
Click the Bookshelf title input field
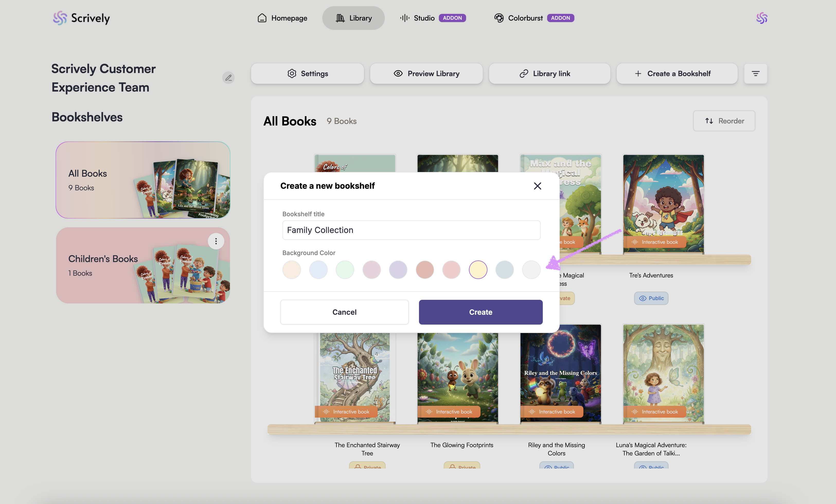(411, 230)
